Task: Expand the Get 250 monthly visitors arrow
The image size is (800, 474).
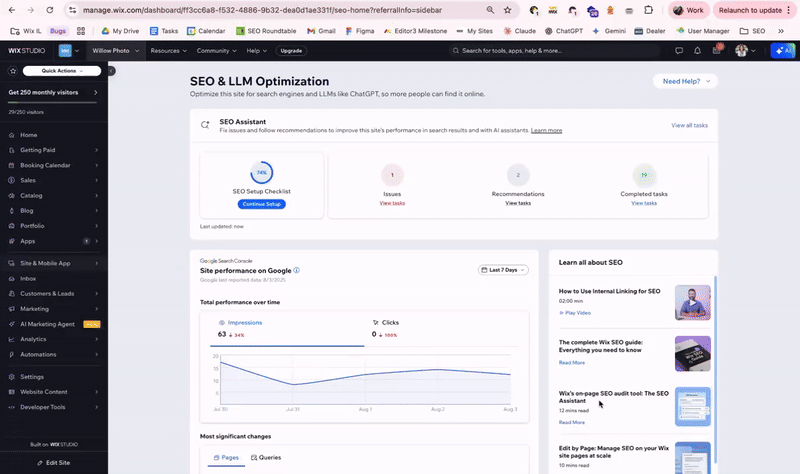Action: pos(95,92)
